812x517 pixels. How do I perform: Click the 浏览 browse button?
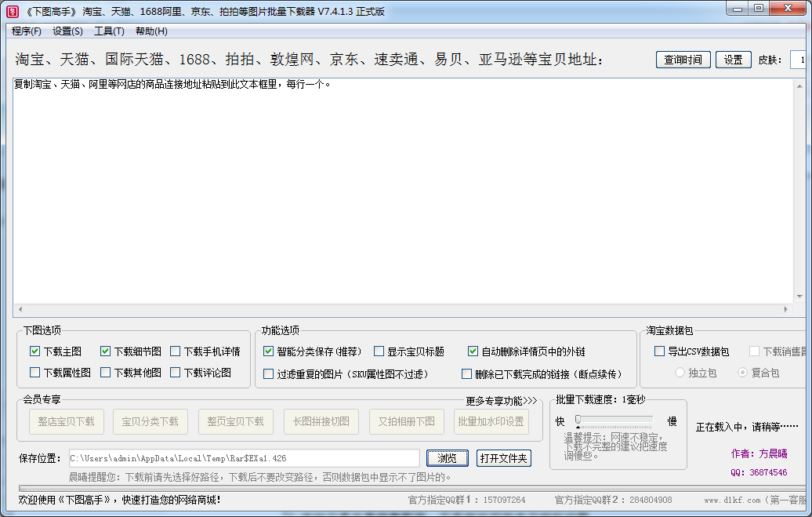click(x=448, y=458)
